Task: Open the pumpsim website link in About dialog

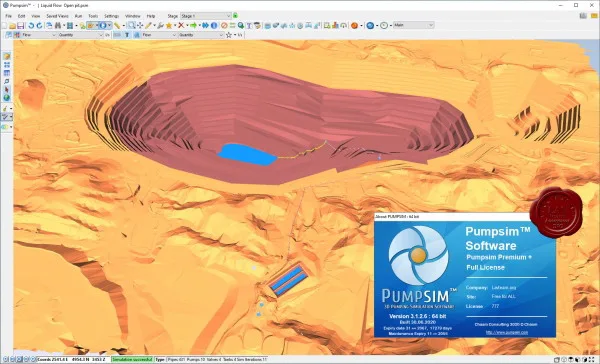Action: 506,333
